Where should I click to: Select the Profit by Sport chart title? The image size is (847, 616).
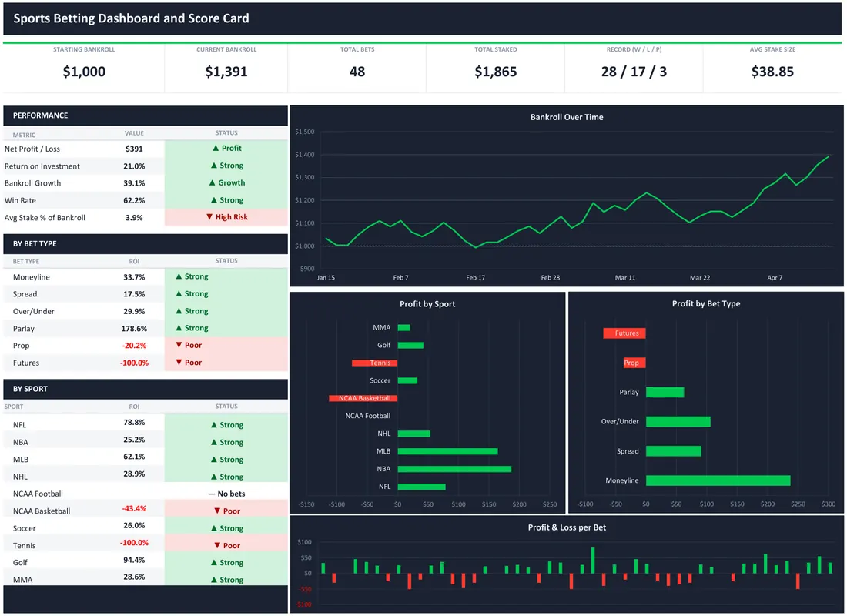[x=427, y=304]
